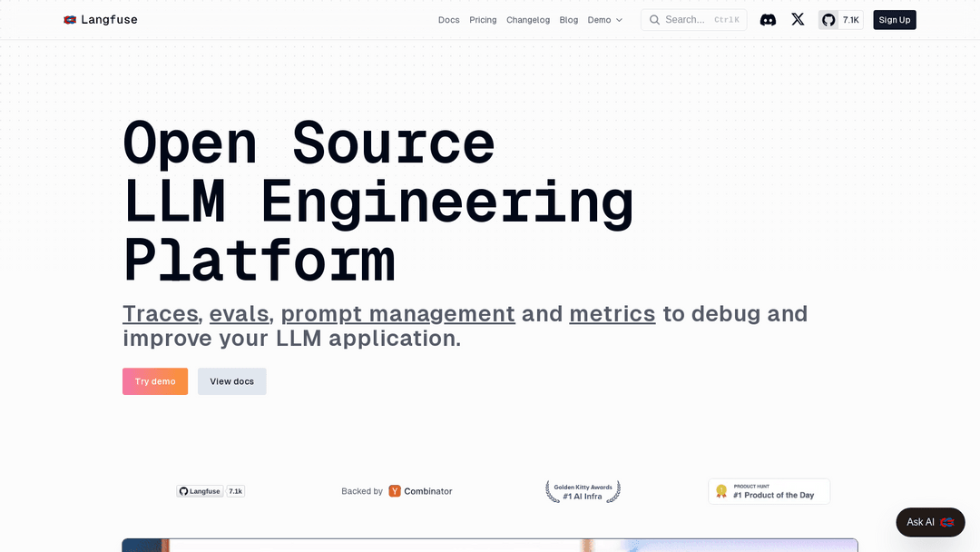
Task: Click the View docs button
Action: pos(232,381)
